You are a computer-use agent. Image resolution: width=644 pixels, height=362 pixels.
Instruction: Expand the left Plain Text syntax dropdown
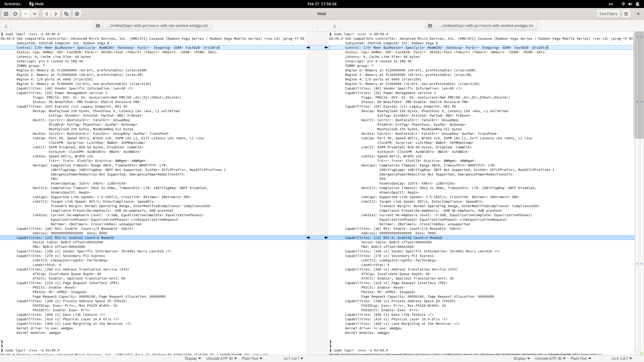[252, 358]
